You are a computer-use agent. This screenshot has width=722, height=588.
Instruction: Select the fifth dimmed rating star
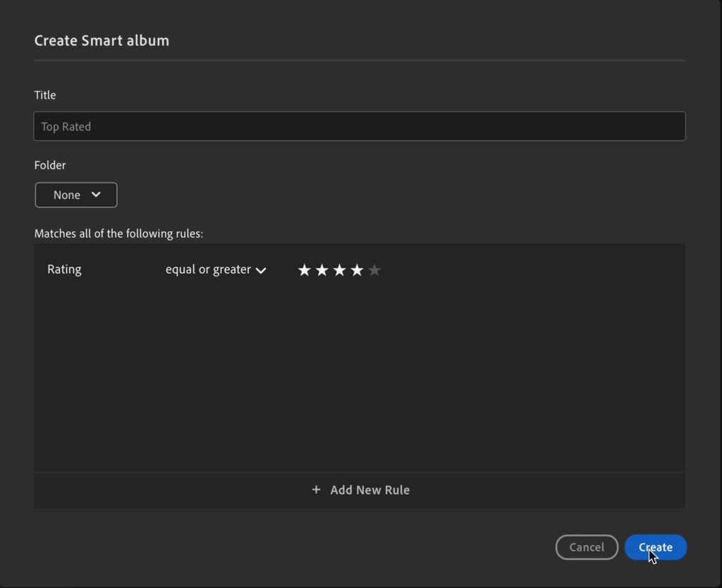[x=374, y=270]
